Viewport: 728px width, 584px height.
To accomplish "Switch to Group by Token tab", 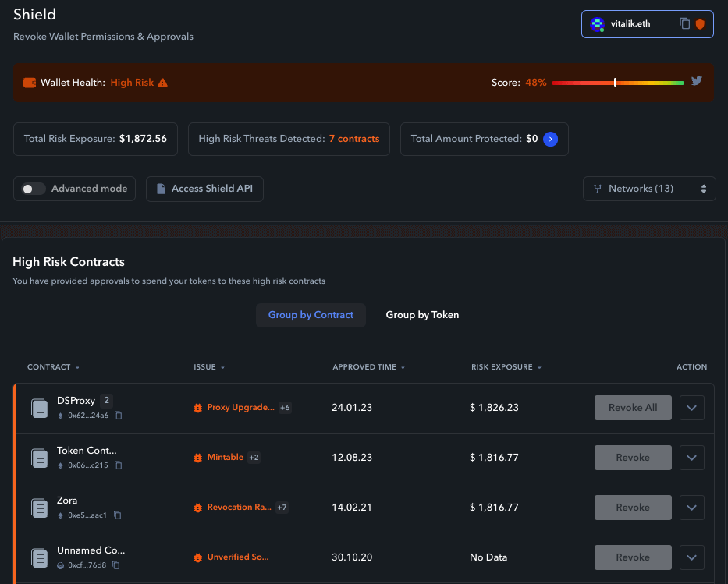I will tap(422, 315).
